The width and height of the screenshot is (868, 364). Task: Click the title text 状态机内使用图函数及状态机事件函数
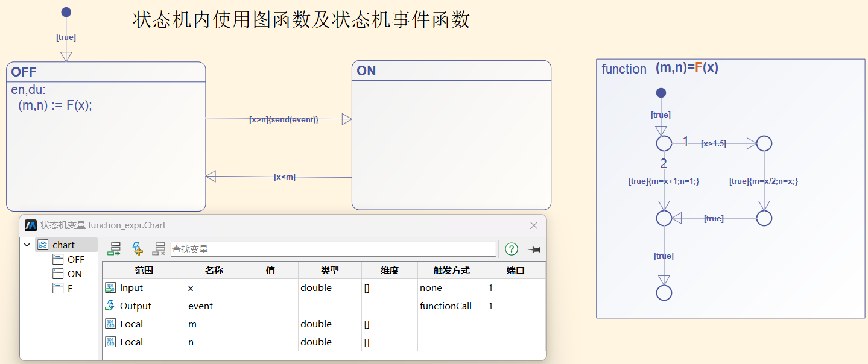click(302, 20)
